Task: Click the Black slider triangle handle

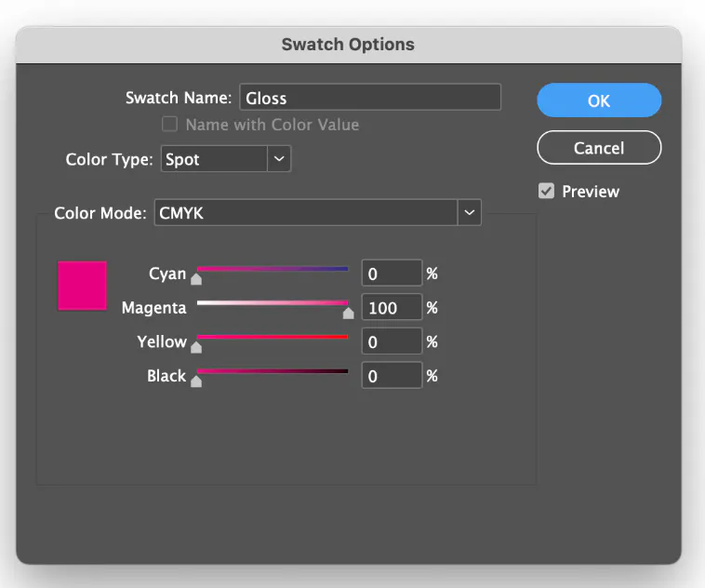Action: pos(195,381)
